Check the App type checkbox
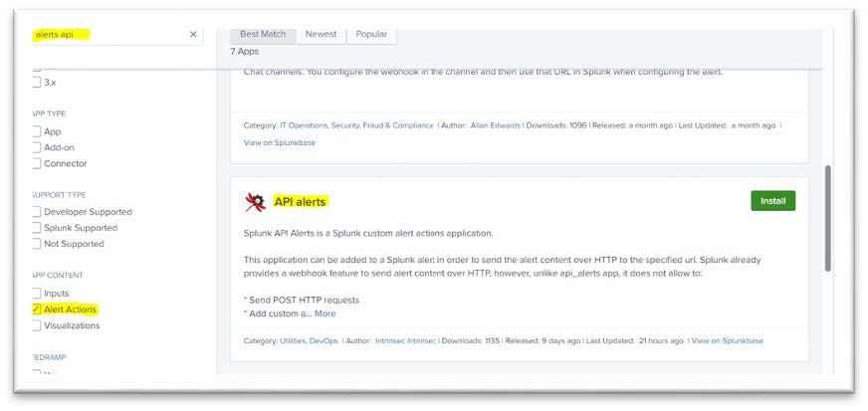 pos(36,131)
